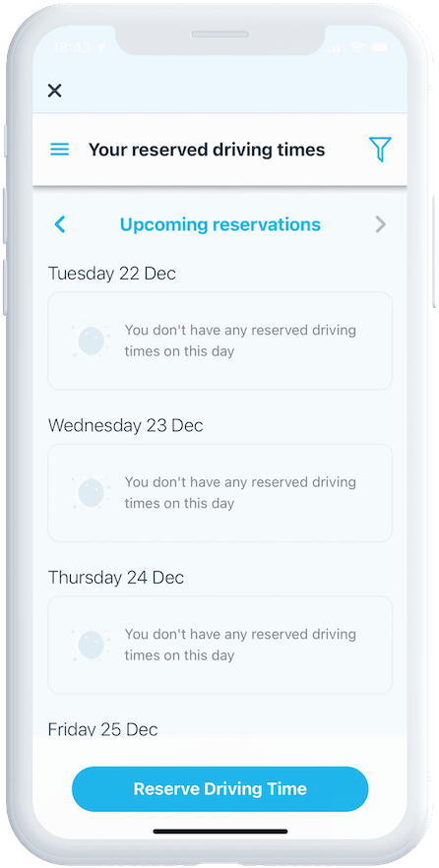Screen dimensions: 439x868
Task: Tap the moon icon in Wednesday's card
Action: point(91,492)
